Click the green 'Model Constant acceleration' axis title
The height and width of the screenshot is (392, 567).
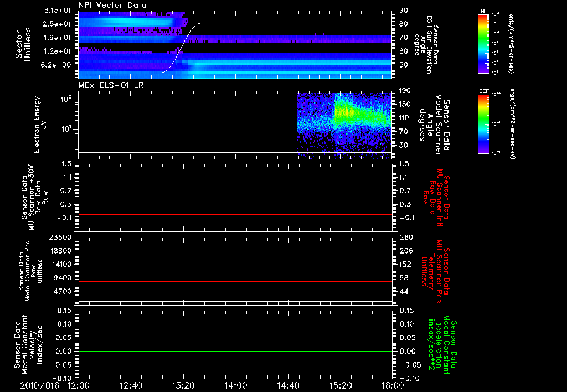coord(442,345)
